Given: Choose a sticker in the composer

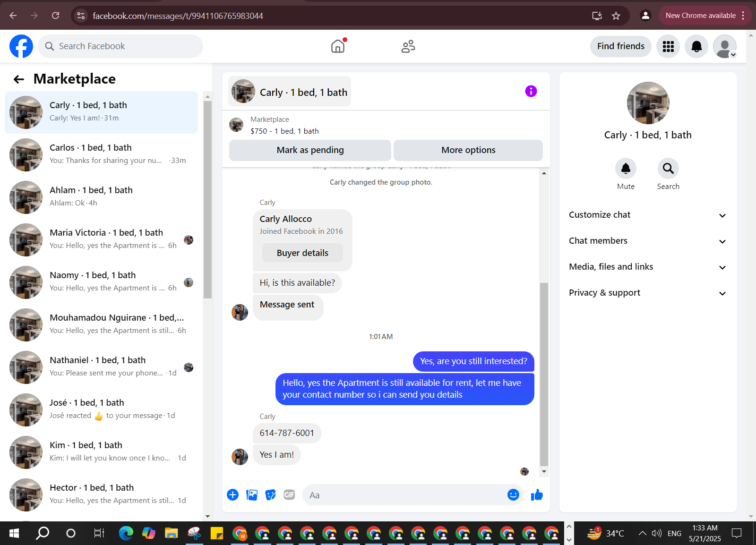Looking at the screenshot, I should tap(271, 494).
